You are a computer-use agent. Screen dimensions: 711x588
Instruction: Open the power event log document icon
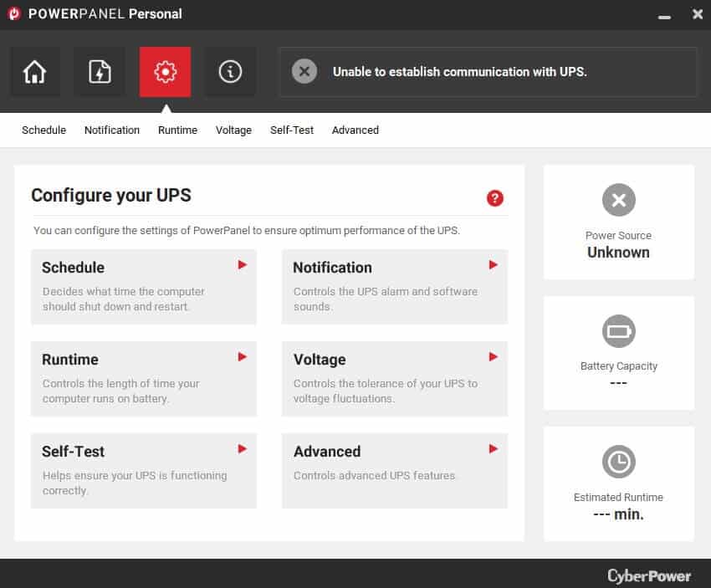pyautogui.click(x=100, y=72)
